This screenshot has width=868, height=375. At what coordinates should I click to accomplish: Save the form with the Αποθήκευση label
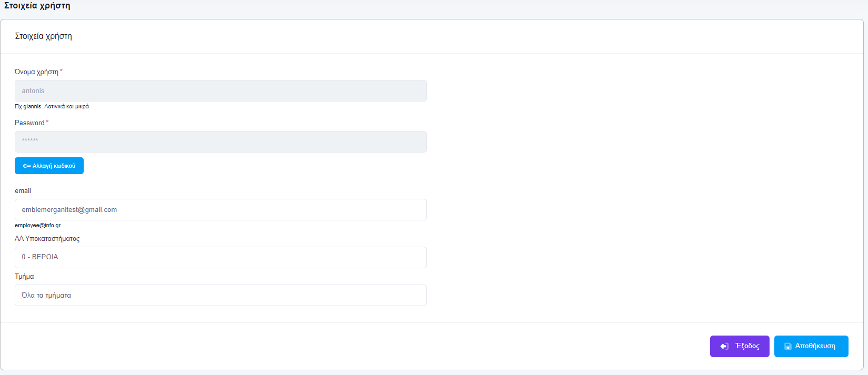tap(815, 346)
